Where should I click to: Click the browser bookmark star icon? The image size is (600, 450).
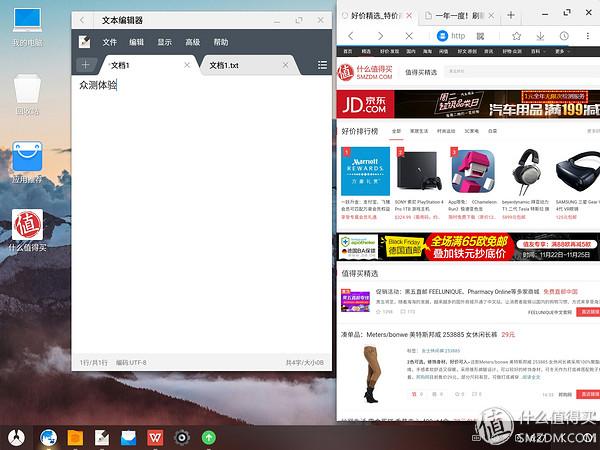pyautogui.click(x=516, y=36)
